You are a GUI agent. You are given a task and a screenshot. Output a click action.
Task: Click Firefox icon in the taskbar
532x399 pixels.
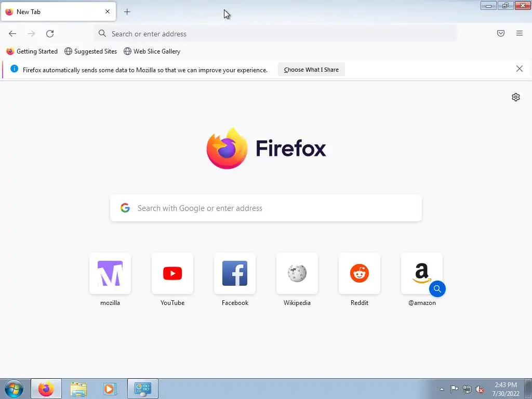(x=46, y=389)
